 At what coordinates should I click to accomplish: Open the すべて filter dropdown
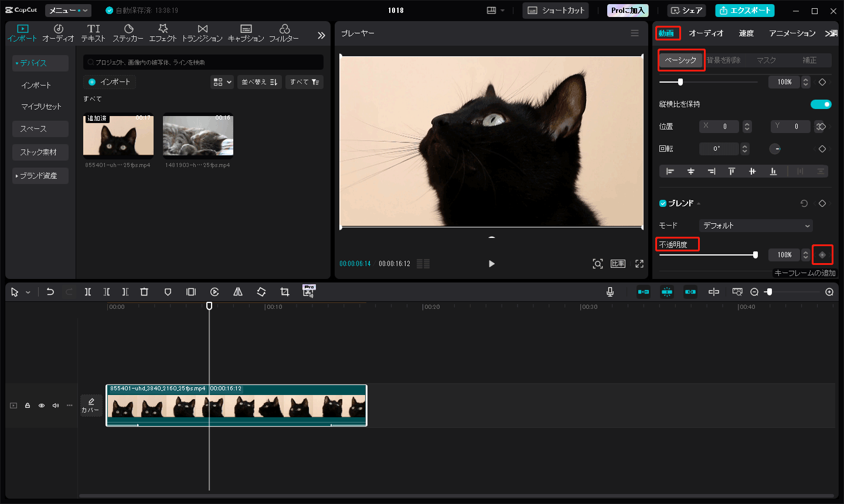click(304, 82)
